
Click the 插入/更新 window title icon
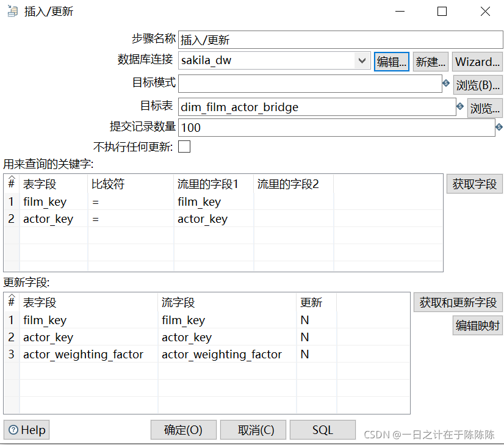tap(13, 11)
